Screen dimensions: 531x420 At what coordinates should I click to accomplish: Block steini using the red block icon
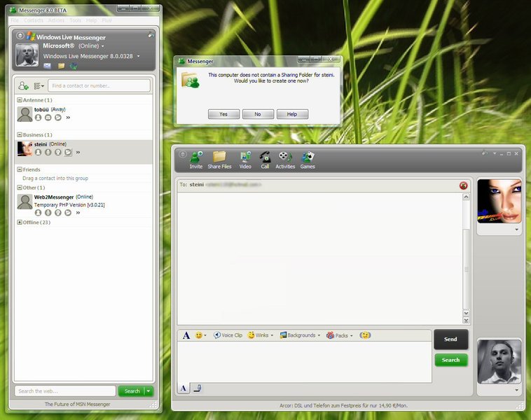[463, 185]
